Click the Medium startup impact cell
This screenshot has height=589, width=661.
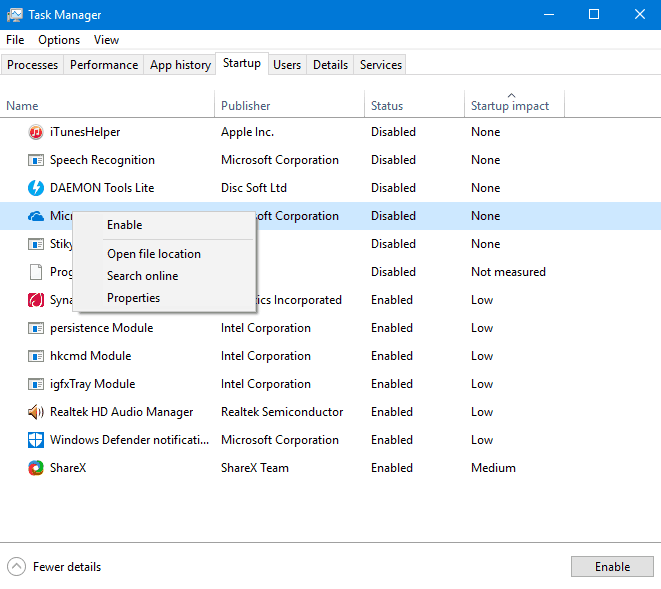493,468
